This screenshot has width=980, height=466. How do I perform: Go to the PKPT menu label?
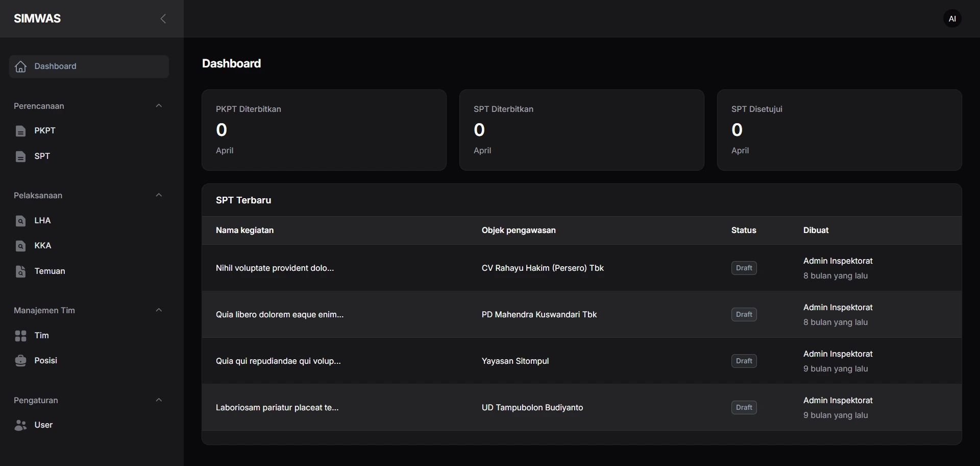[45, 131]
